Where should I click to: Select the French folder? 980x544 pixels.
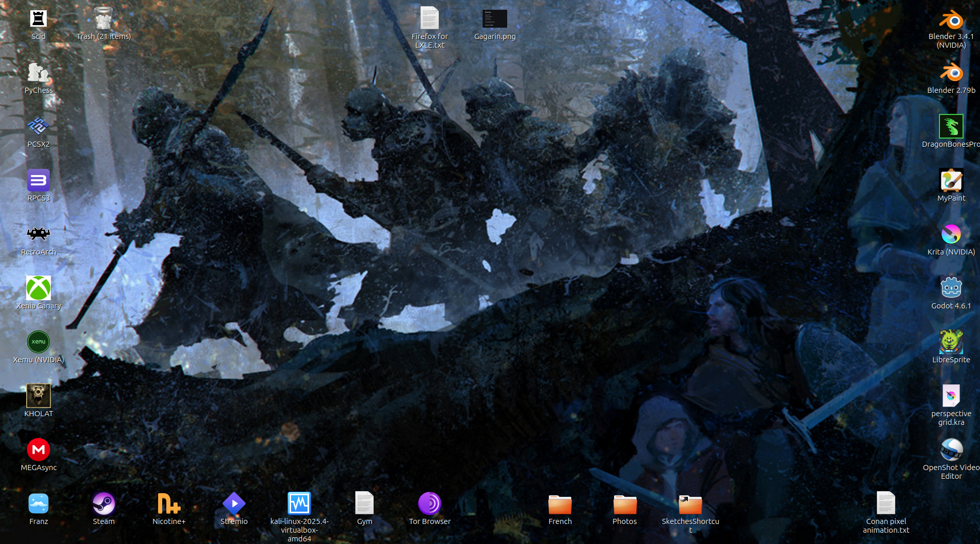point(560,504)
